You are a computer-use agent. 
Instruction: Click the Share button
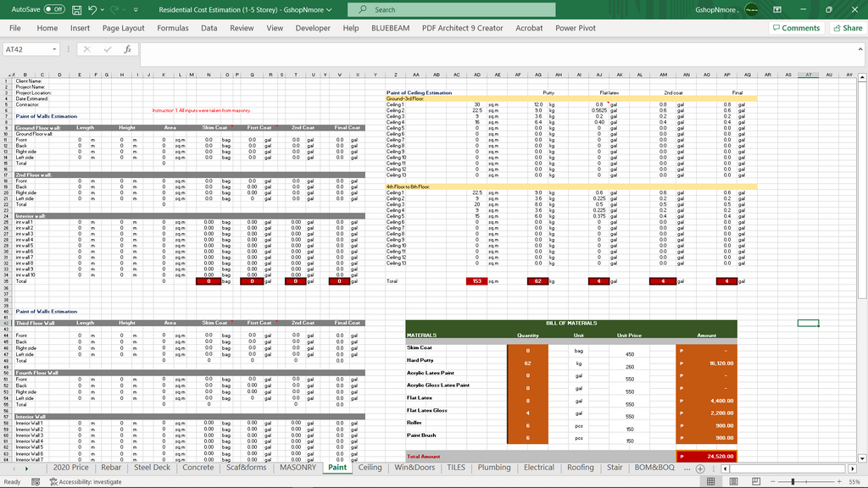coord(848,28)
